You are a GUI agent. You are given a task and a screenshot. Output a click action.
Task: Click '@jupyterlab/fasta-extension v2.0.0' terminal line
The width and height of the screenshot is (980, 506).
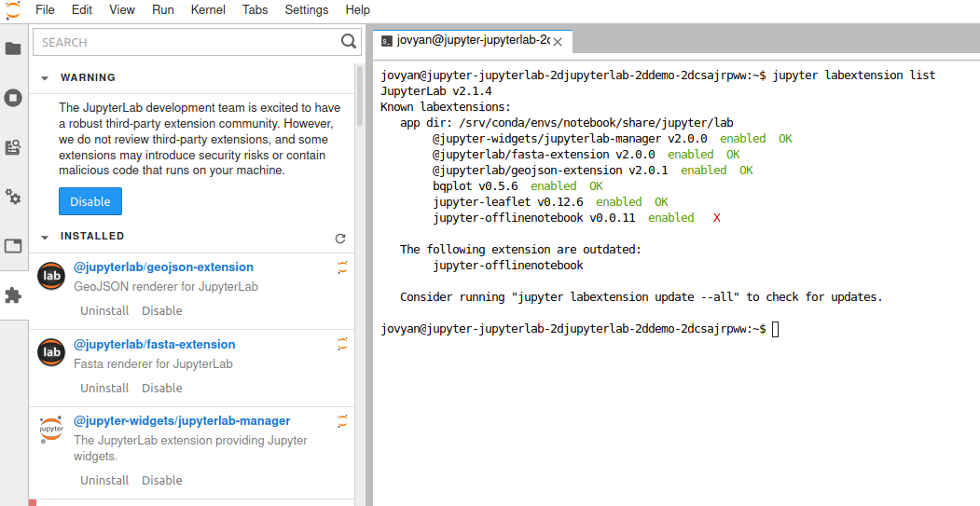tap(544, 155)
